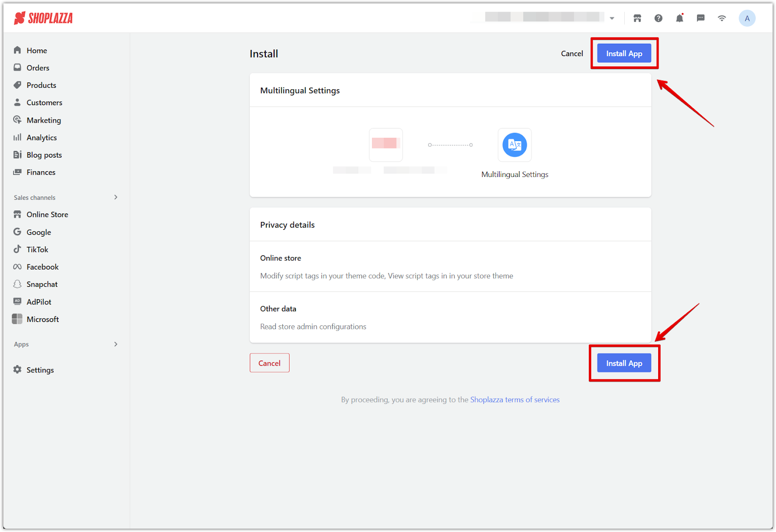This screenshot has height=532, width=776.
Task: Click the Marketing icon in sidebar
Action: point(17,120)
